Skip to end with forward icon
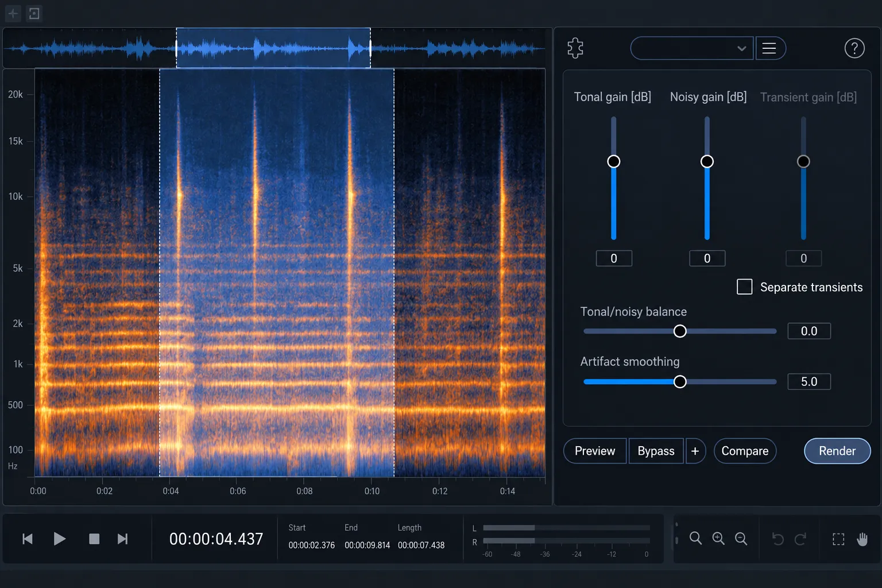The image size is (882, 588). tap(122, 539)
